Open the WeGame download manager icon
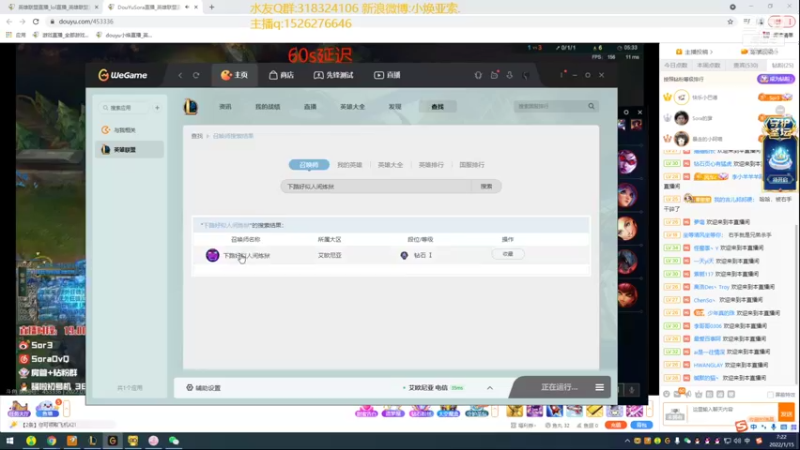This screenshot has height=450, width=800. pos(510,75)
